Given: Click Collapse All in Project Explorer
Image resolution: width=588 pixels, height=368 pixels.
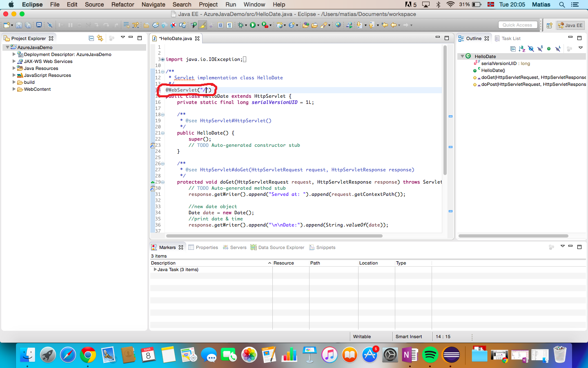Looking at the screenshot, I should (x=91, y=38).
